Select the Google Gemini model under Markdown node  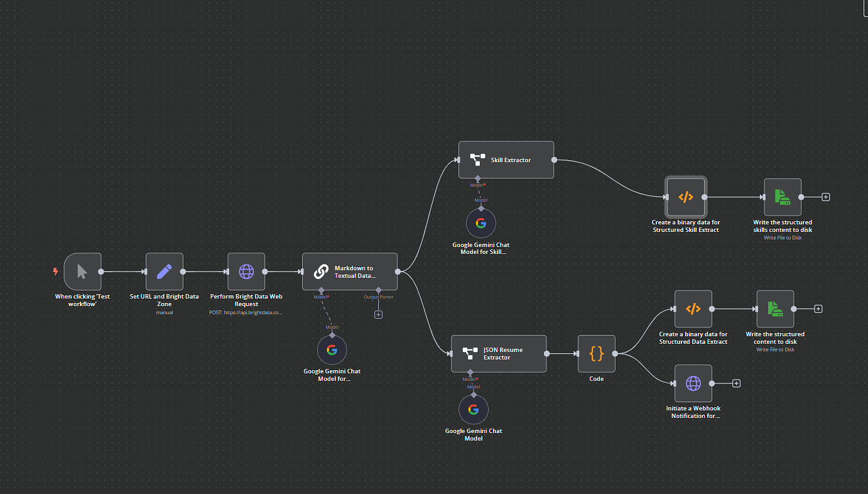pos(332,350)
